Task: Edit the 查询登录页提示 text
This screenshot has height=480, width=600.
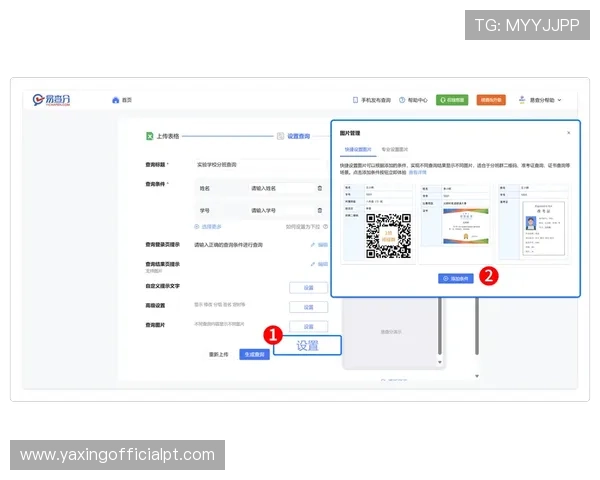Action: (x=319, y=245)
